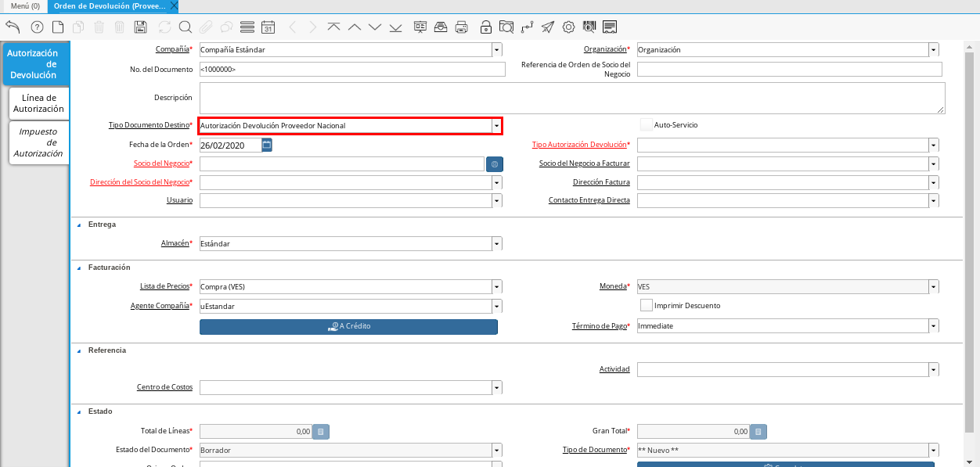Switch to Línea de Autorización tab
Image resolution: width=980 pixels, height=467 pixels.
coord(39,103)
